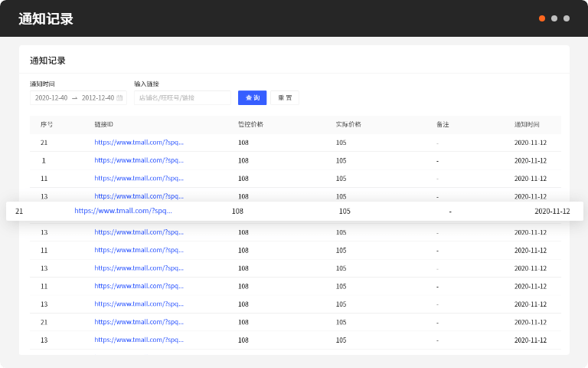Click number 21 in the highlighted floating row
Image resolution: width=588 pixels, height=368 pixels.
19,211
